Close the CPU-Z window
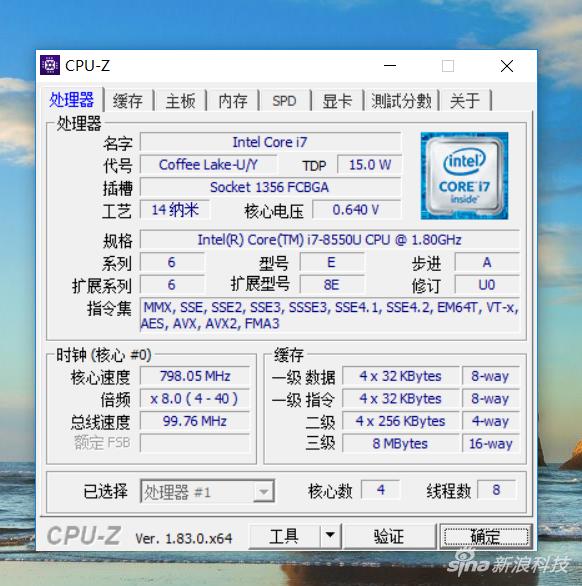Viewport: 582px width, 586px height. pyautogui.click(x=507, y=66)
